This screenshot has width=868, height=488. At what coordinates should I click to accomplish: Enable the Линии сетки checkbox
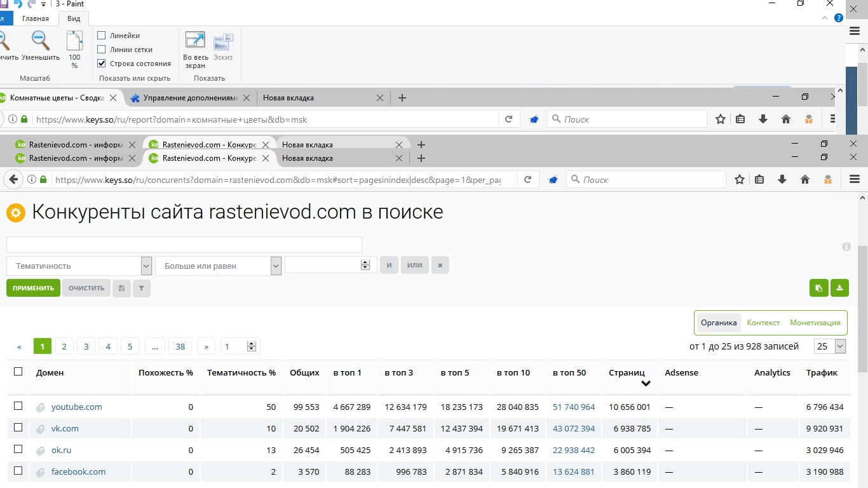[x=101, y=50]
